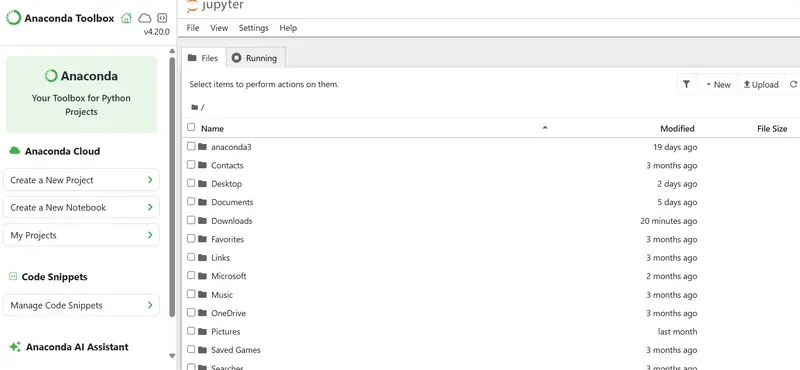Click the Anaconda AI Assistant sparkle icon
This screenshot has width=800, height=370.
15,347
